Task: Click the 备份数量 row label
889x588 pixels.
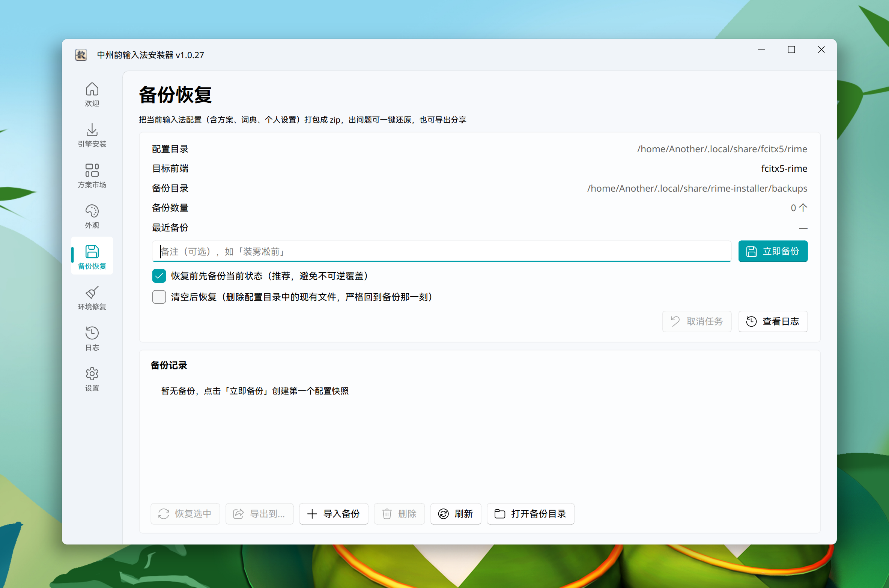Action: coord(170,208)
